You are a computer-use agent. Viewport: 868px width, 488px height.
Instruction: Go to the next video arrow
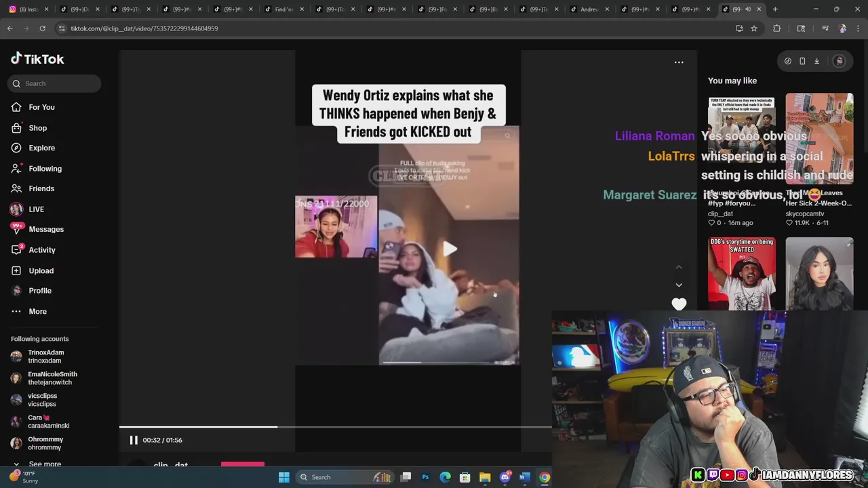pos(679,285)
